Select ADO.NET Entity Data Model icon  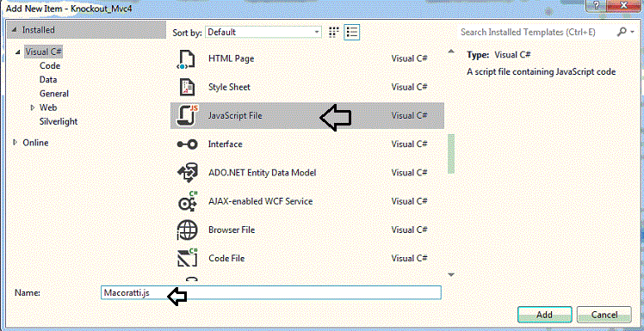coord(187,173)
